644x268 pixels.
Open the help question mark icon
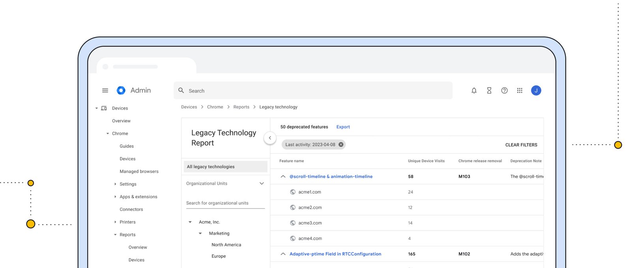(504, 91)
